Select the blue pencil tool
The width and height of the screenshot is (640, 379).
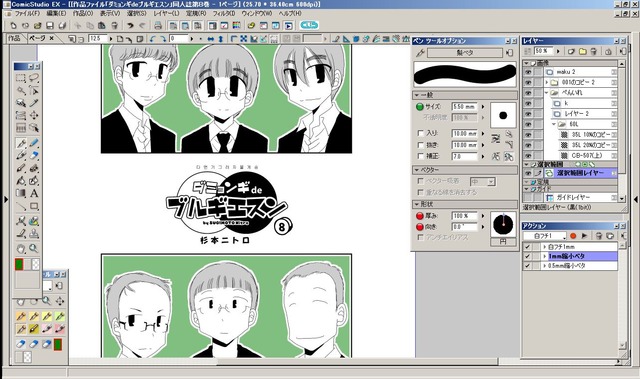click(34, 143)
